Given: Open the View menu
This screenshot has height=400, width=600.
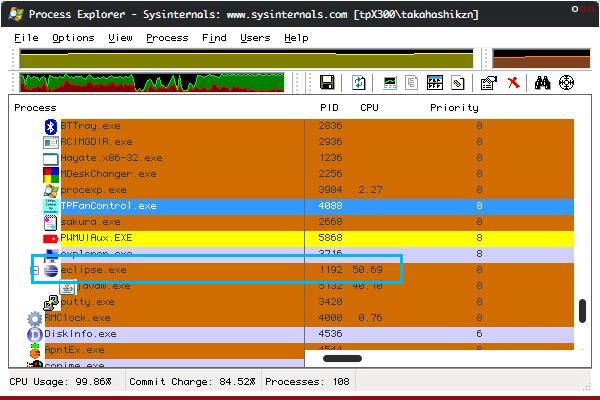Looking at the screenshot, I should pyautogui.click(x=120, y=38).
